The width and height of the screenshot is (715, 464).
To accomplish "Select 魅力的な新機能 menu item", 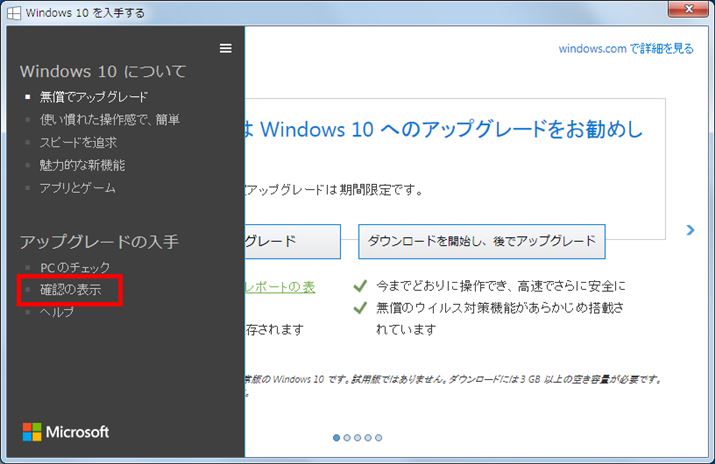I will (82, 165).
